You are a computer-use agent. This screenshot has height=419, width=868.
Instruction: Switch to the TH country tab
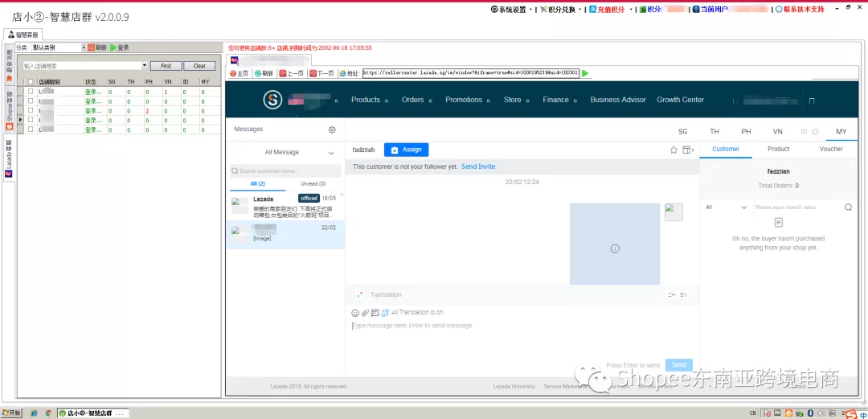[x=714, y=132]
